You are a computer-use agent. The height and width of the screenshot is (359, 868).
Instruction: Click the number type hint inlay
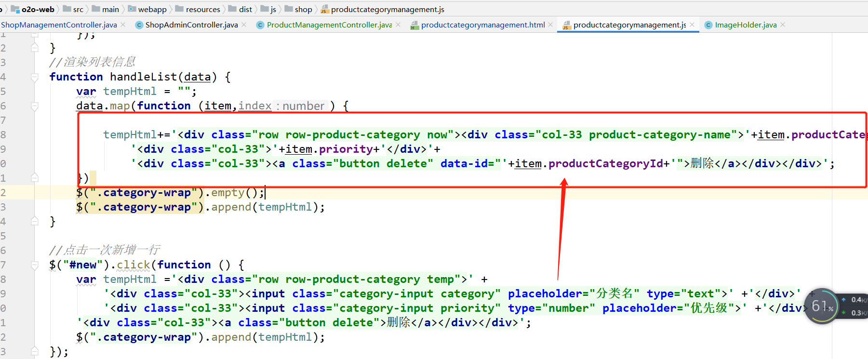(x=301, y=106)
